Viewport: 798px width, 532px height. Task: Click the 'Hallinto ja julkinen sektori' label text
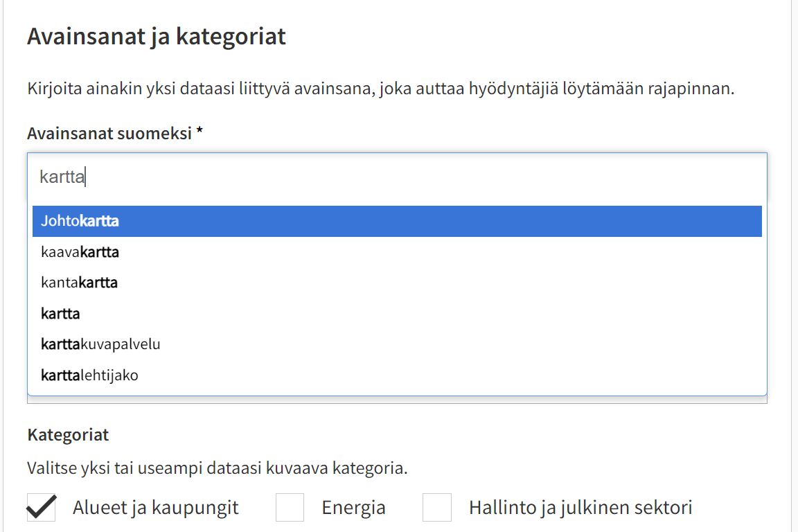point(580,508)
